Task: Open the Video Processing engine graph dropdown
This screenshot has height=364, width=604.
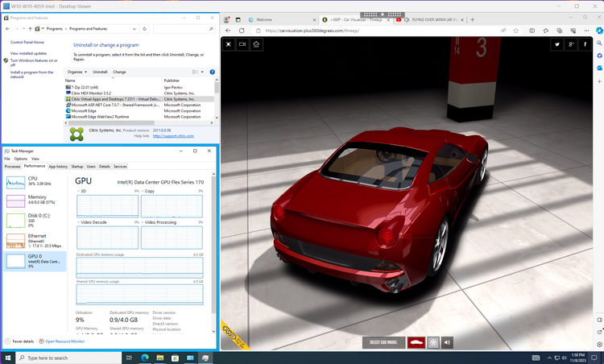Action: (x=143, y=222)
